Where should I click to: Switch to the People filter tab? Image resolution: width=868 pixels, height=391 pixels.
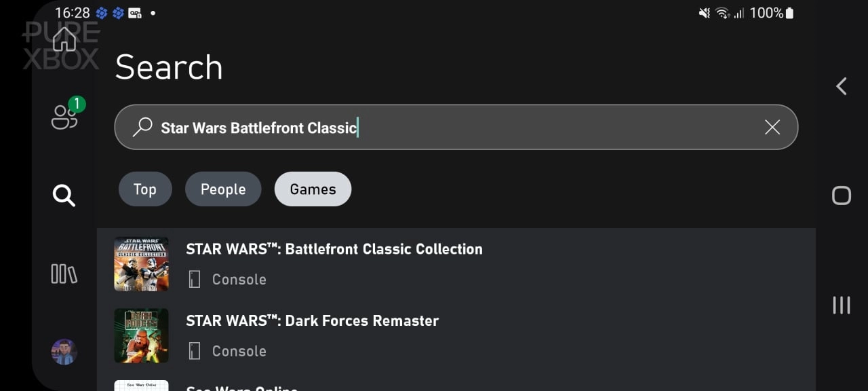tap(223, 189)
